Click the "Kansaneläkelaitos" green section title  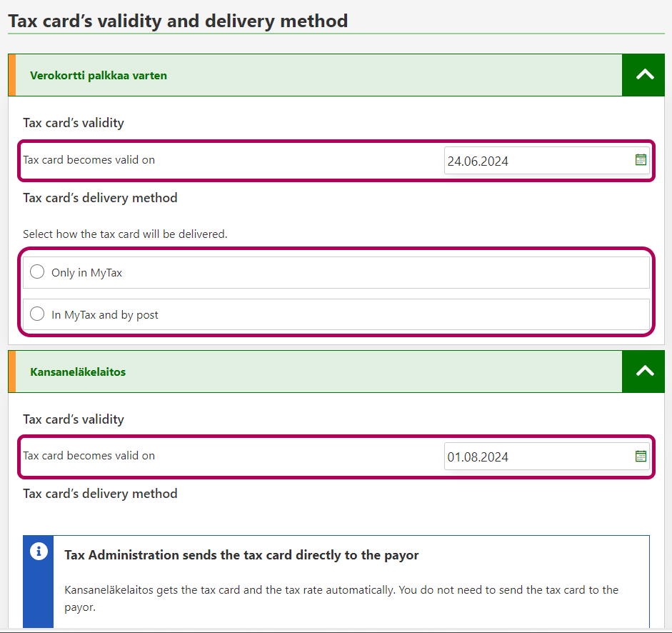pos(78,372)
